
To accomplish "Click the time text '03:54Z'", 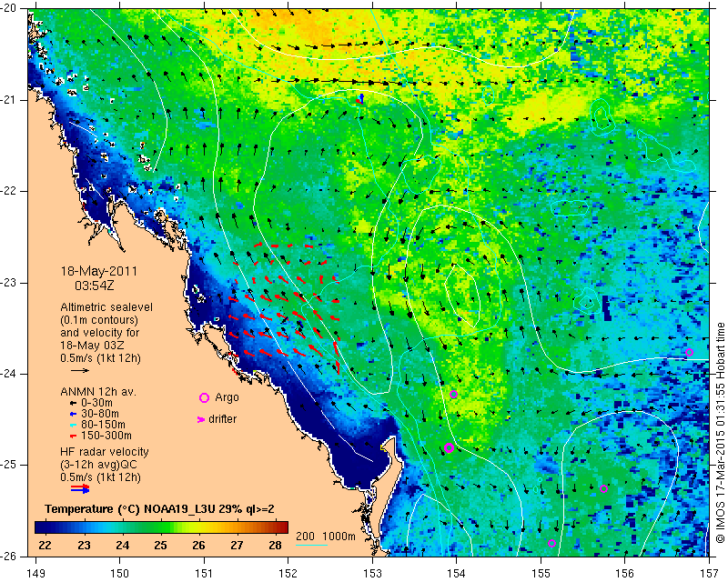I will click(95, 286).
